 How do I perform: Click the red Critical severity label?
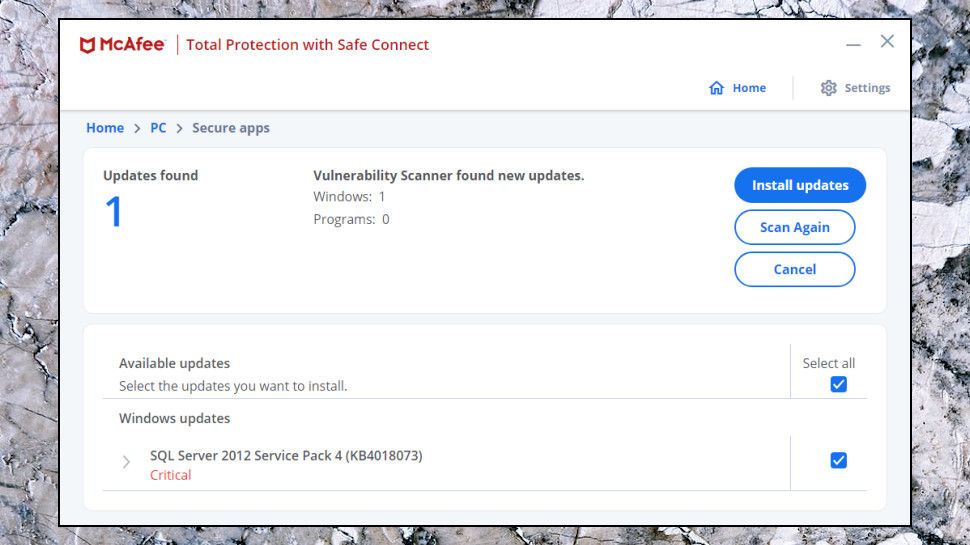pos(171,475)
